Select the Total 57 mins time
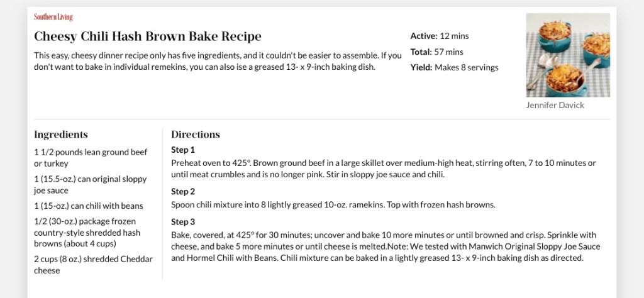The width and height of the screenshot is (644, 298). click(436, 52)
